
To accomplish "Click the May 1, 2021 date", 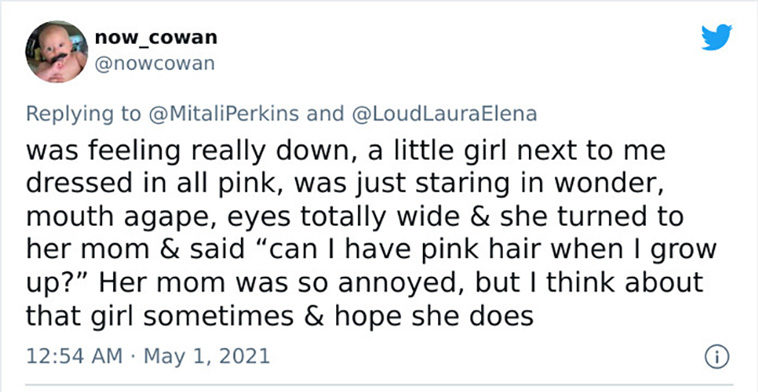I will 206,357.
